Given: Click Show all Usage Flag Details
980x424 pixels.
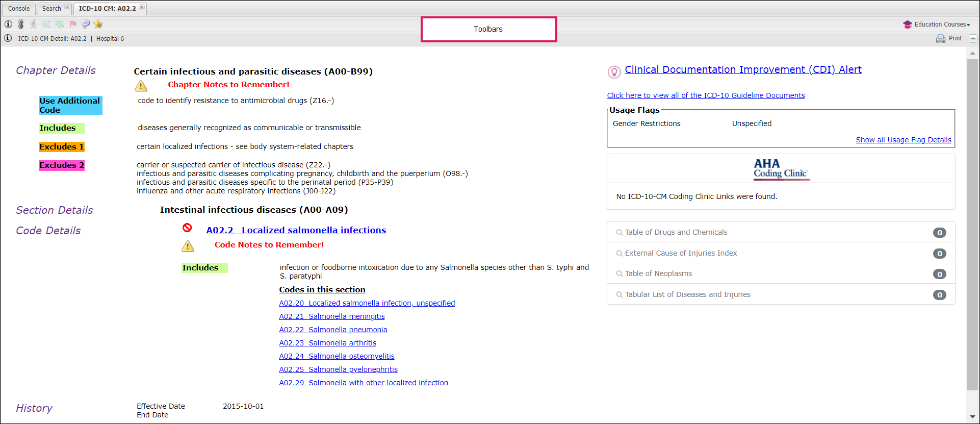Looking at the screenshot, I should (903, 140).
